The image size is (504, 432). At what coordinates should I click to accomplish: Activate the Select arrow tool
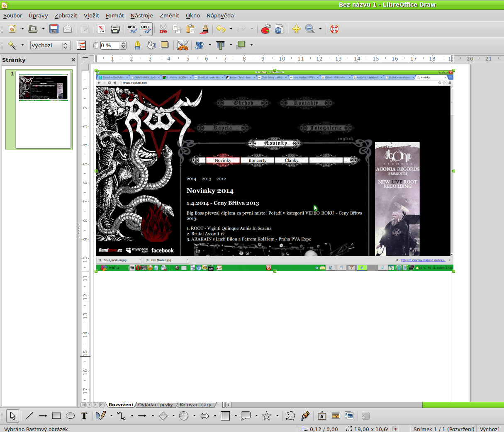click(x=12, y=416)
